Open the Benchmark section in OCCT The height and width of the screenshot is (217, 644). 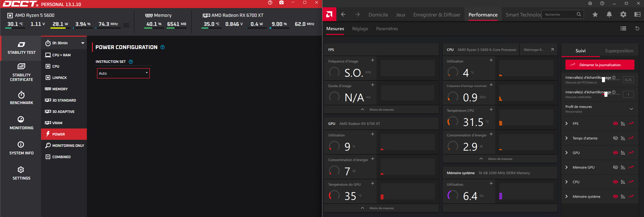21,98
